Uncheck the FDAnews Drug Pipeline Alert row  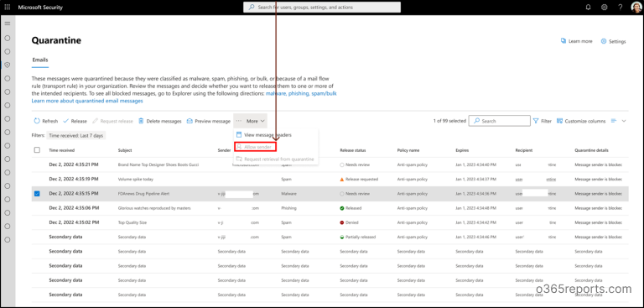click(x=37, y=194)
